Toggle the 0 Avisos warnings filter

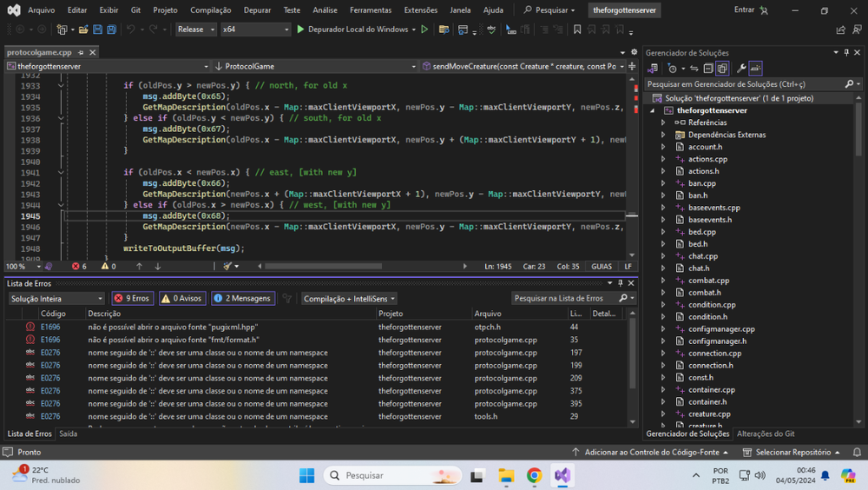tap(182, 298)
